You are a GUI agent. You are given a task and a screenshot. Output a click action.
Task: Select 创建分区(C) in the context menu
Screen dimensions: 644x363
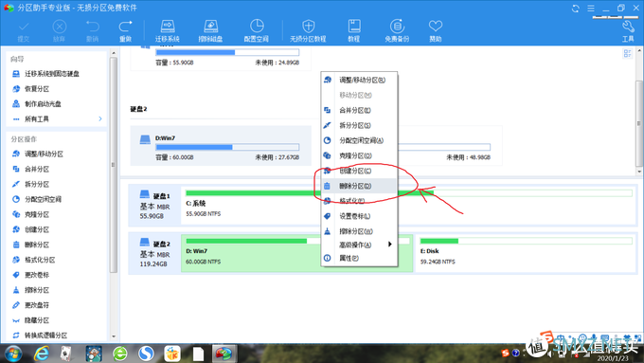(359, 171)
